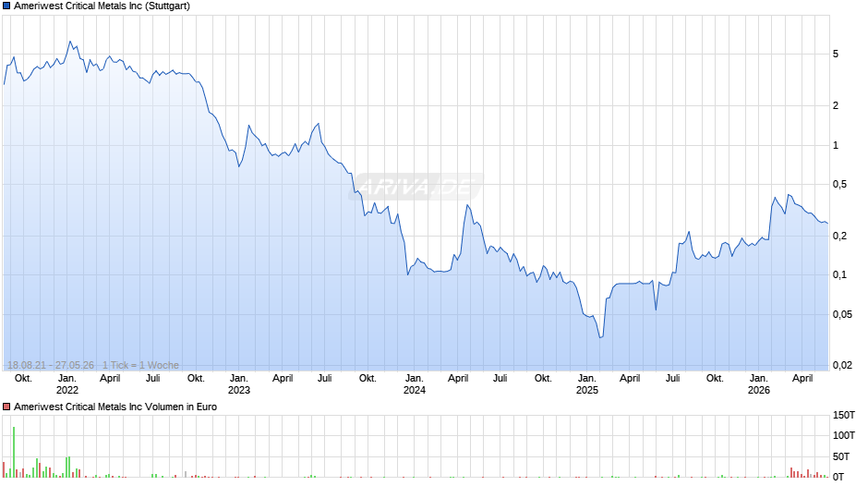Click the 'Jan. 2024' time axis label
Viewport: 868px width, 486px height.
pyautogui.click(x=414, y=384)
